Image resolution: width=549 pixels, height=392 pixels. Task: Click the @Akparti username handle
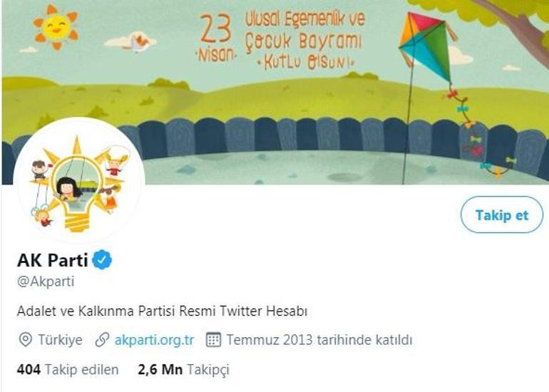46,282
